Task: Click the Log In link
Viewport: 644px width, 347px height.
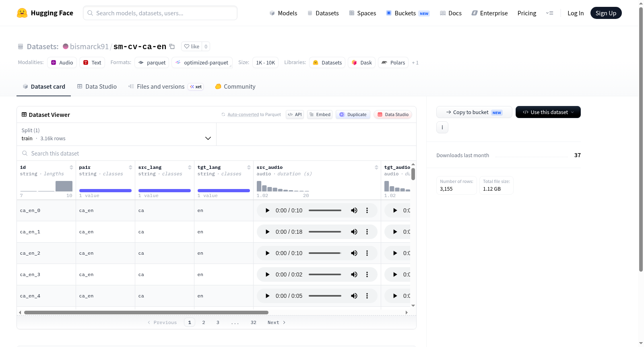Action: click(576, 13)
